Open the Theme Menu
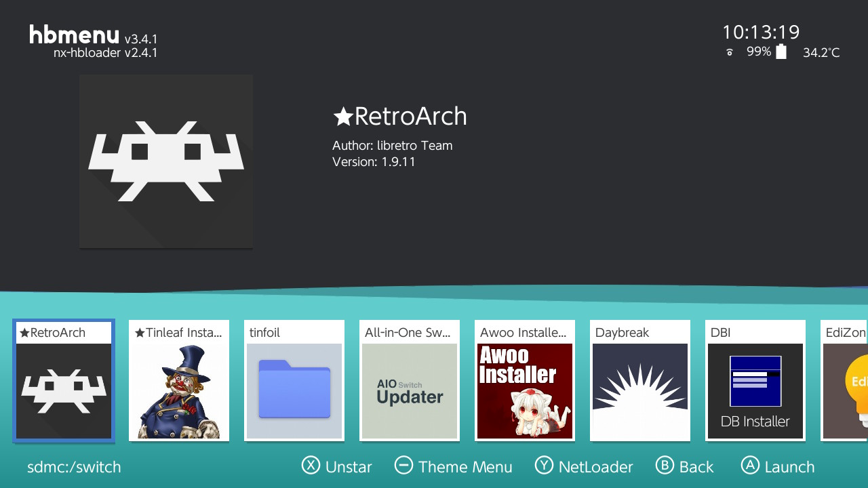 click(454, 466)
